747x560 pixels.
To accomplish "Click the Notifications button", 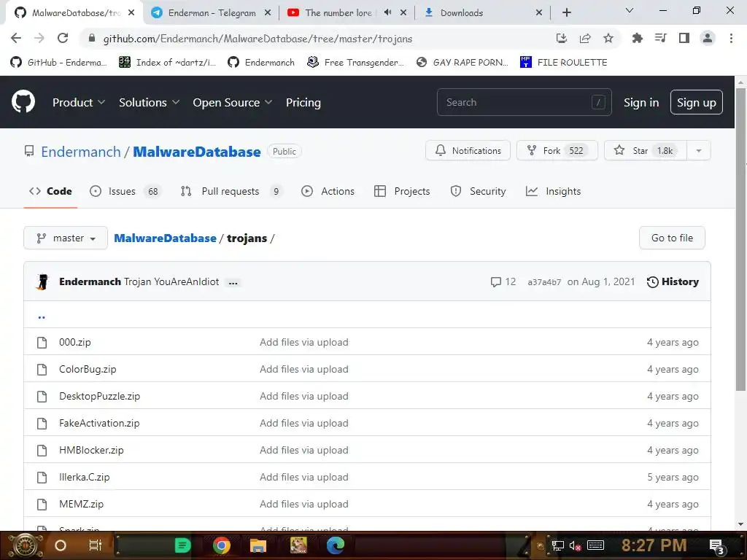I will 468,151.
